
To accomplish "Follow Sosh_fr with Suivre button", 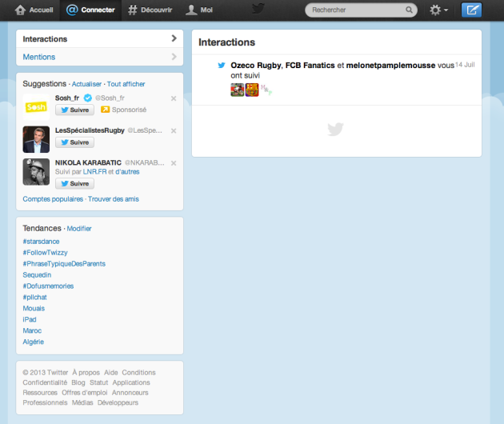I will (x=74, y=110).
